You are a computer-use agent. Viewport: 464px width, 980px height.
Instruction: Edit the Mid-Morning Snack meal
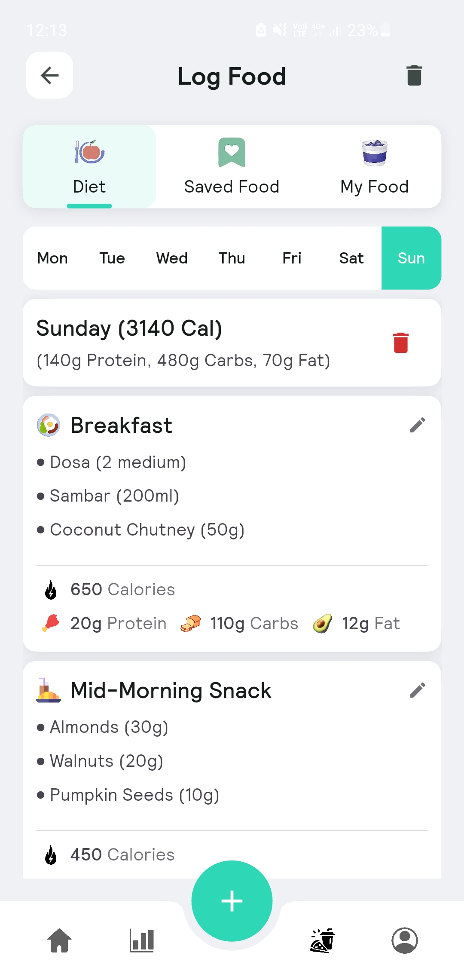pyautogui.click(x=417, y=690)
